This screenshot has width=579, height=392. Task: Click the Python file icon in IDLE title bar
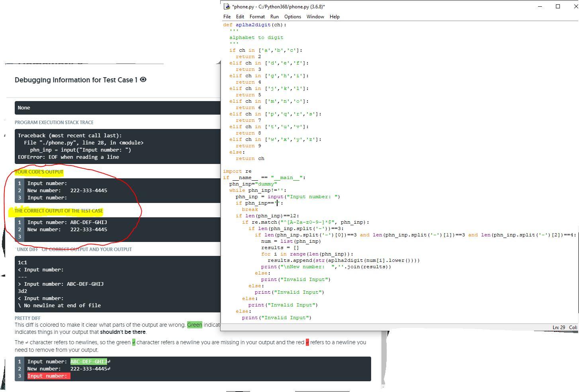[x=227, y=6]
